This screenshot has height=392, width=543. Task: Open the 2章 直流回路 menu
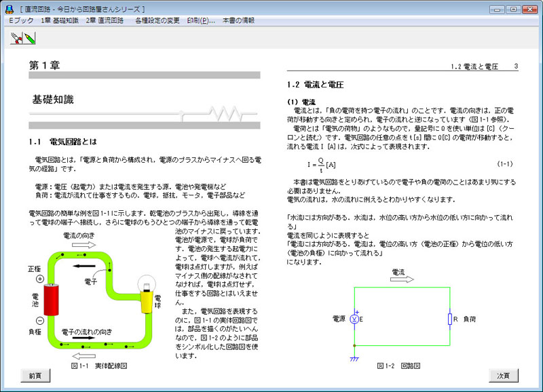[x=105, y=20]
